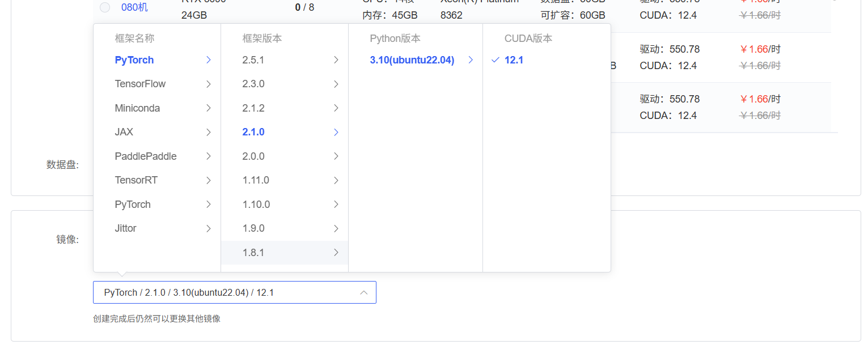Expand the chevron beside version 1.10.0
The height and width of the screenshot is (345, 868).
[336, 205]
